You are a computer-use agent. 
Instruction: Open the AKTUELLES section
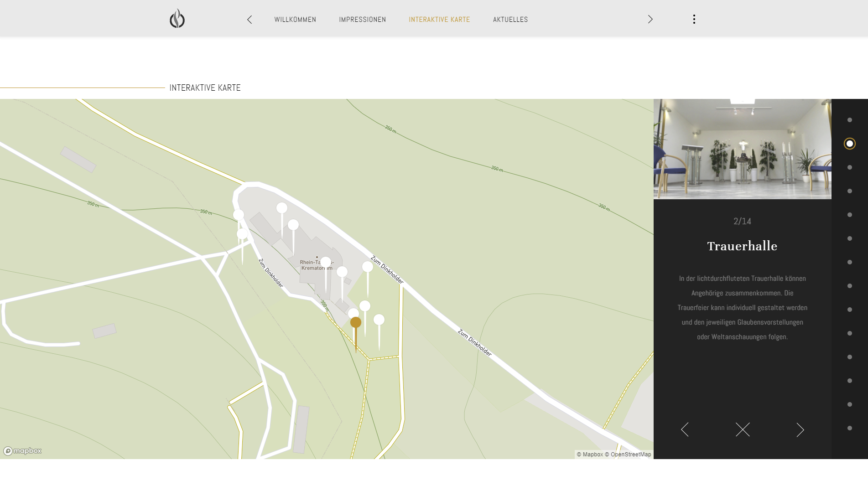(x=510, y=20)
